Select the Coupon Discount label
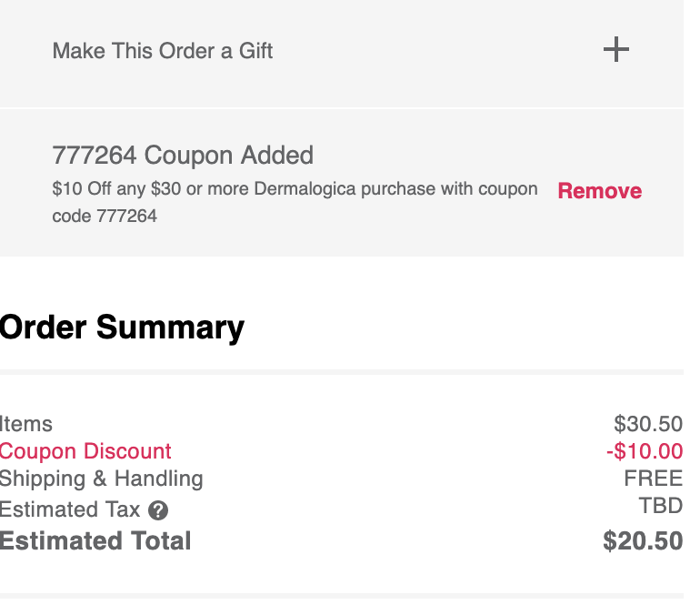 [85, 451]
